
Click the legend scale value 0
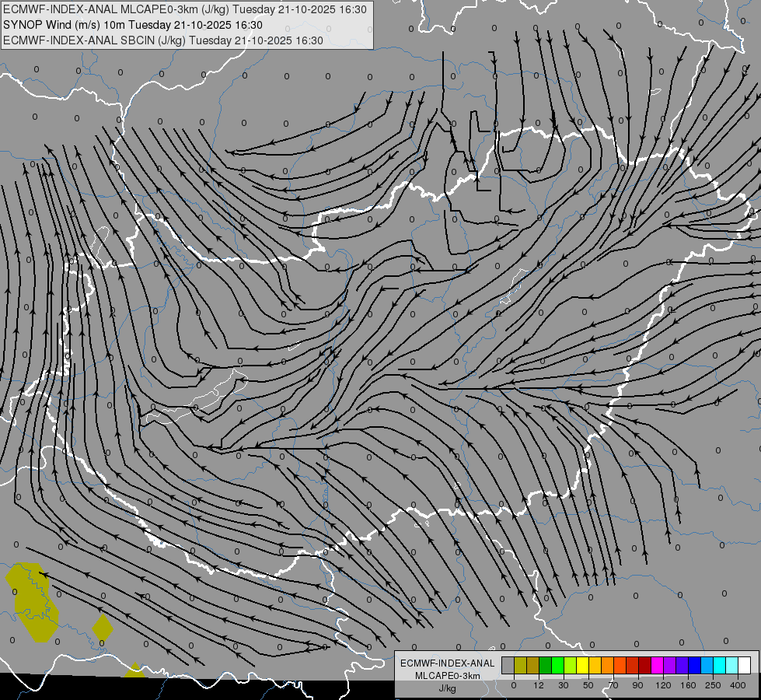(x=514, y=685)
